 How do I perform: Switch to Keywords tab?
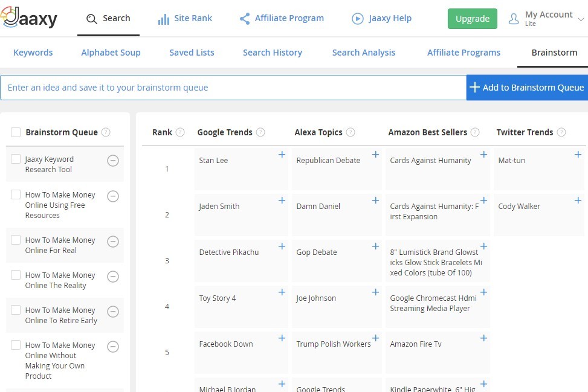tap(33, 53)
